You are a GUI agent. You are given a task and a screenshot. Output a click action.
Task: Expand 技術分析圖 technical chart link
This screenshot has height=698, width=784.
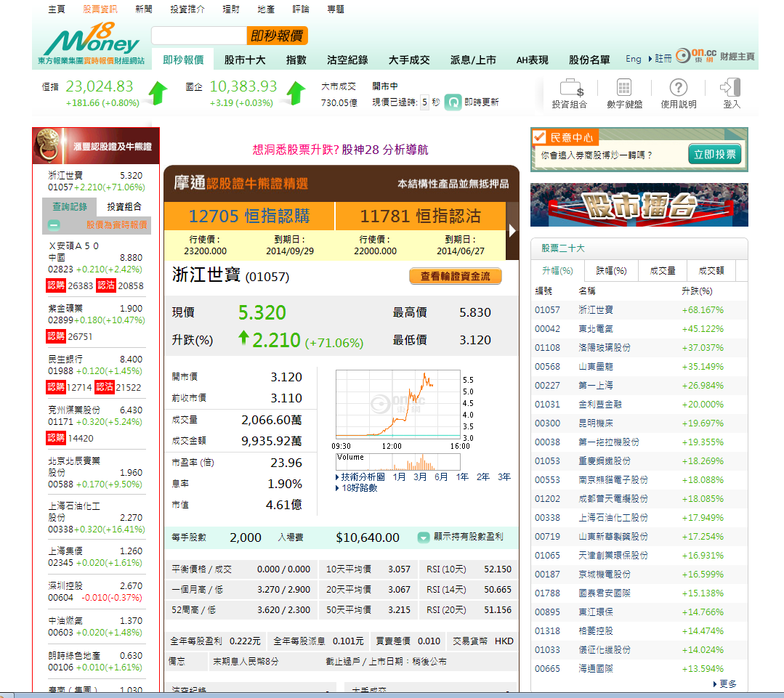click(x=363, y=477)
